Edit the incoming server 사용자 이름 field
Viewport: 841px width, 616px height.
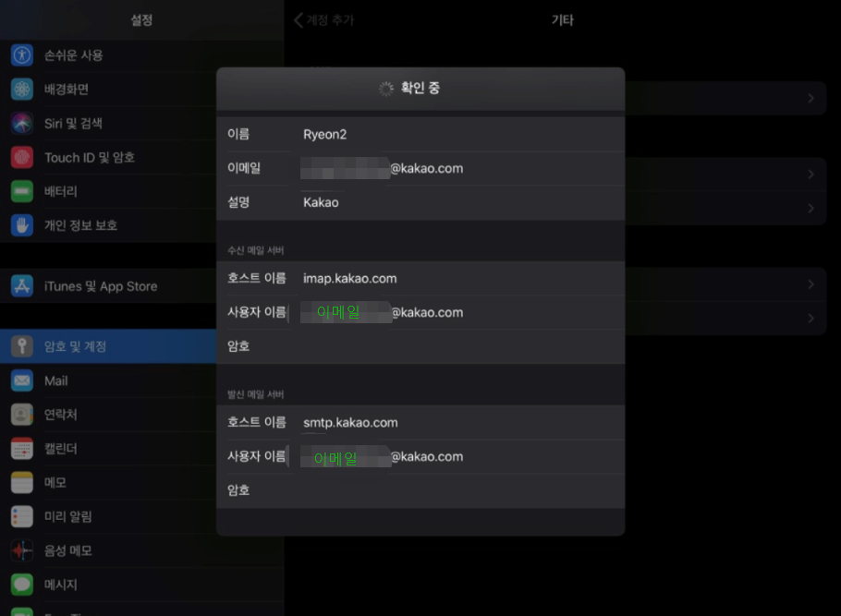pos(420,312)
